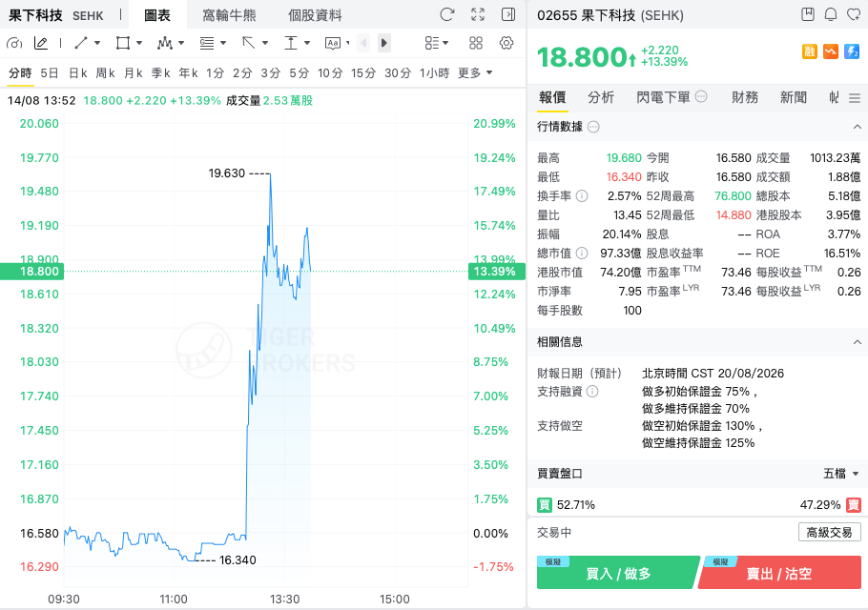
Task: Open wave pattern tool dropdown arrow
Action: (x=181, y=43)
